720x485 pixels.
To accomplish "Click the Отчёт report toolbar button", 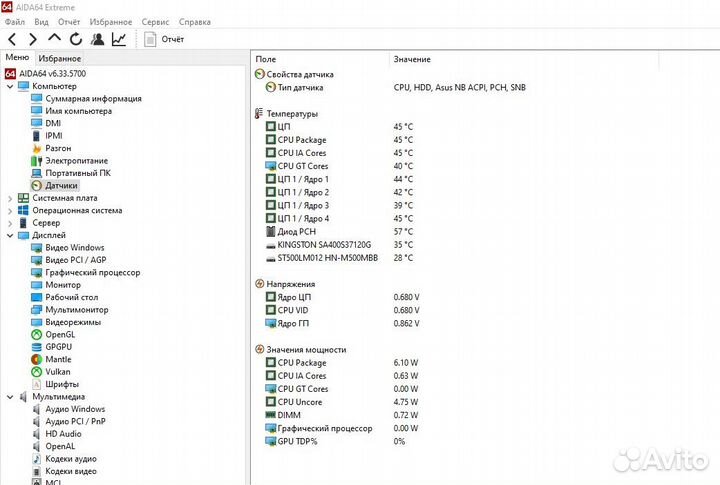I will pyautogui.click(x=164, y=40).
